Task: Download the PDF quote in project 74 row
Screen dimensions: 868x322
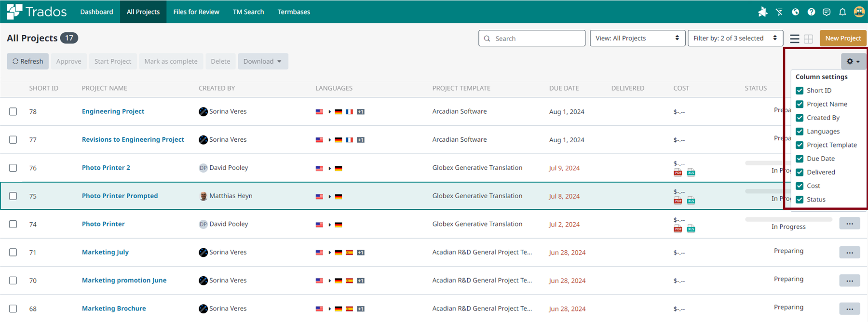Action: (x=678, y=228)
